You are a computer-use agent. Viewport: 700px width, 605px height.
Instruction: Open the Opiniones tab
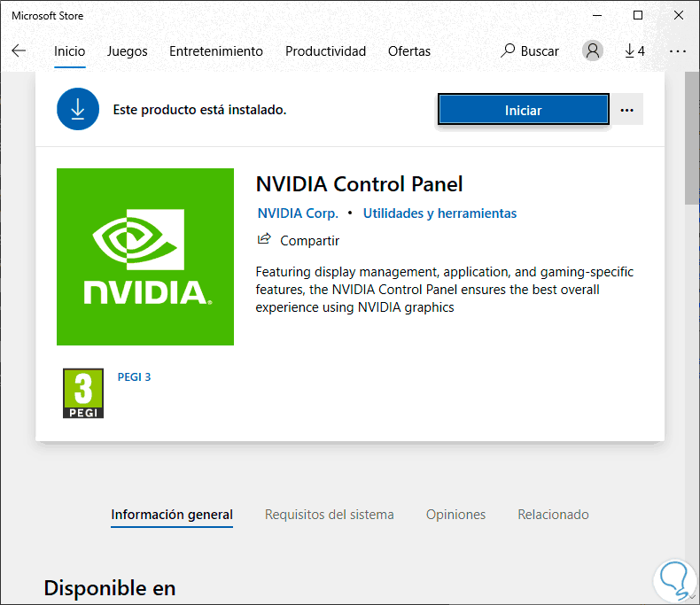coord(455,515)
